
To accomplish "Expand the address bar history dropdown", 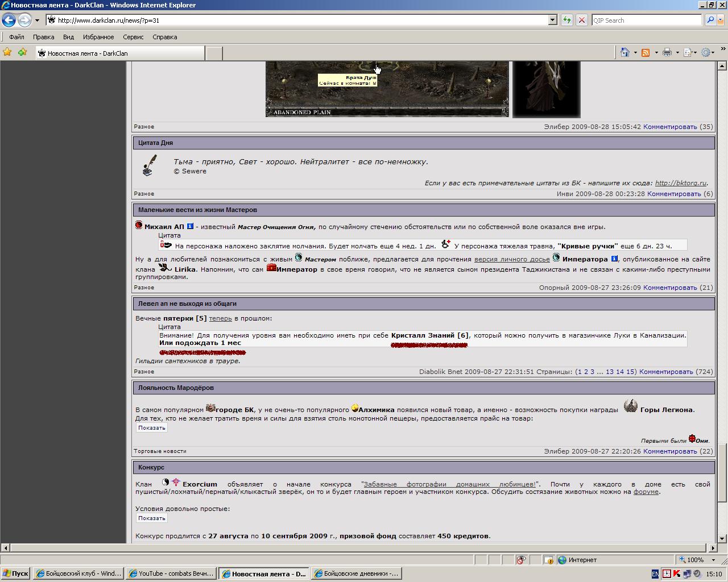I will (x=552, y=20).
